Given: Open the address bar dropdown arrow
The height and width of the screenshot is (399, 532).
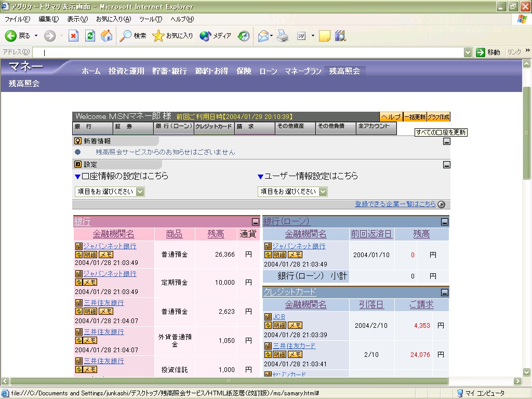Looking at the screenshot, I should (x=468, y=52).
